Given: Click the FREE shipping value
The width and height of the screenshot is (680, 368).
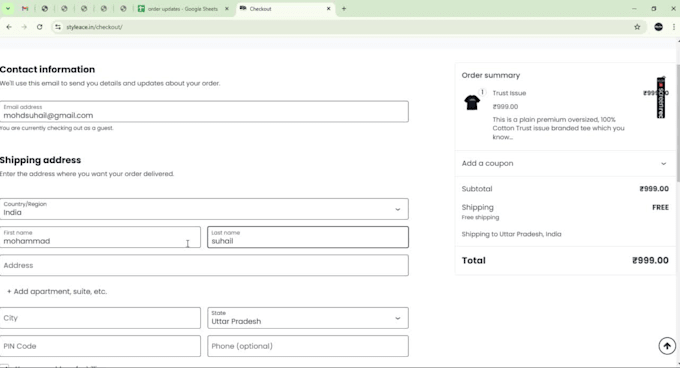Looking at the screenshot, I should point(660,208).
